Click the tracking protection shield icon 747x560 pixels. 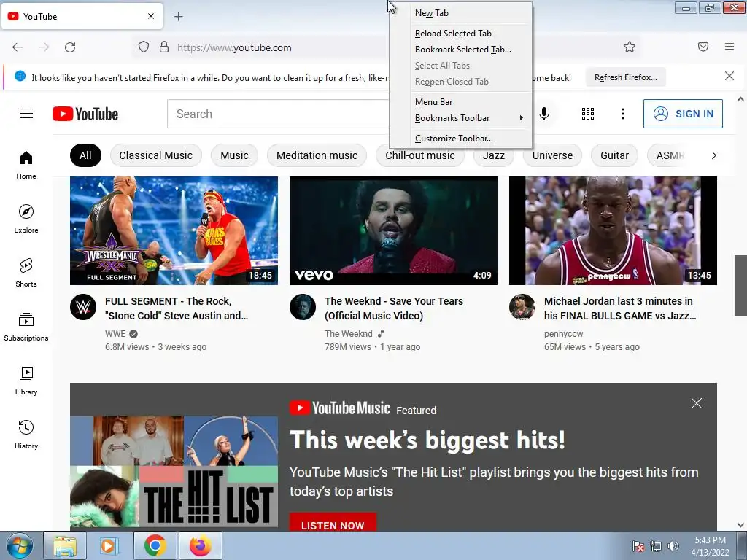tap(144, 47)
